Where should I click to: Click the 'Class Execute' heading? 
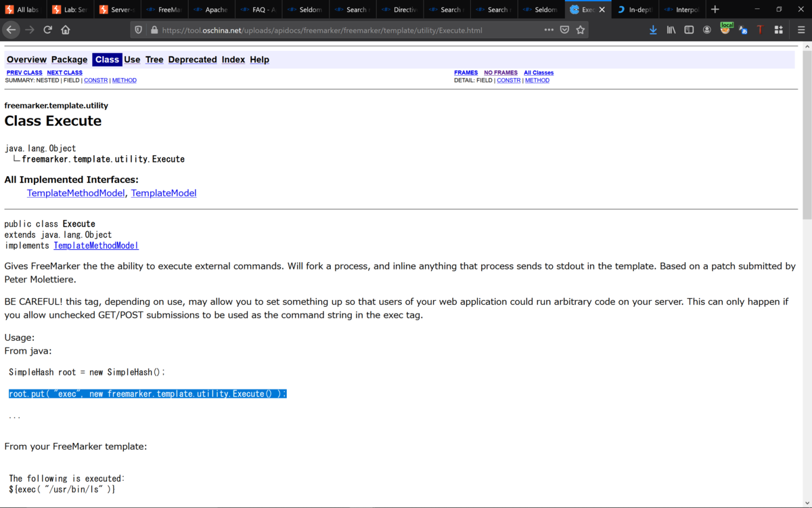point(53,121)
